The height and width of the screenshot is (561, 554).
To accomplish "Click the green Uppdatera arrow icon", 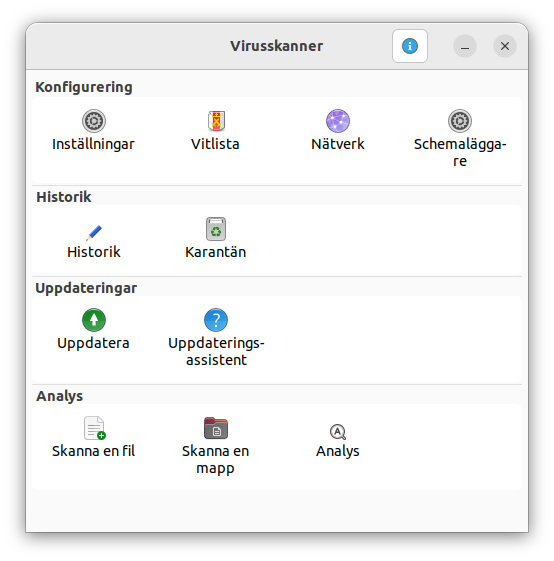I will tap(94, 320).
